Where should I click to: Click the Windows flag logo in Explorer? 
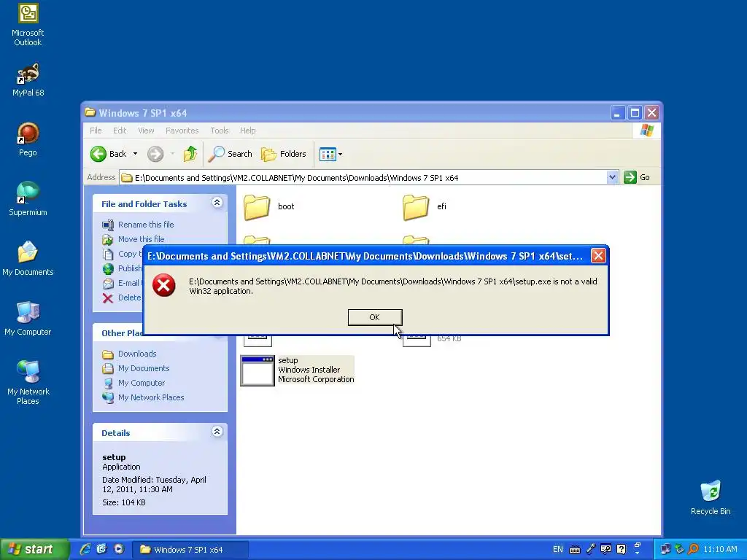(x=646, y=131)
